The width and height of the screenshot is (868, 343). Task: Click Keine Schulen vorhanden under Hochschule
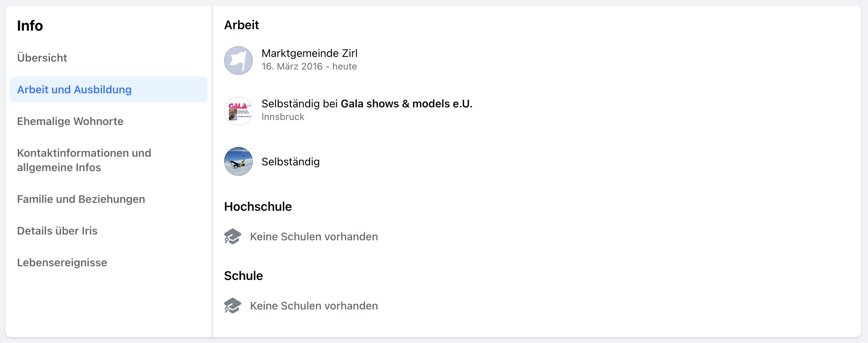tap(314, 237)
